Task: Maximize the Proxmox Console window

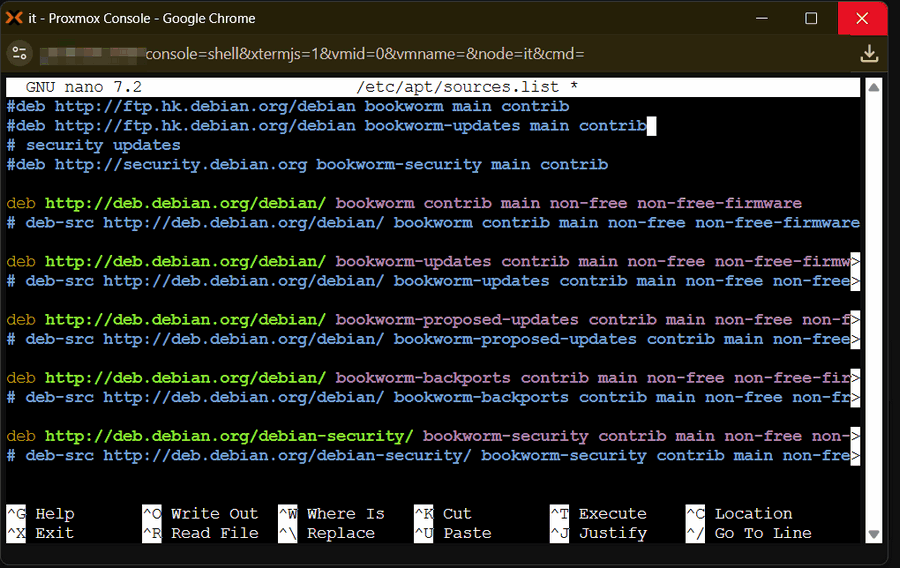Action: pos(811,18)
